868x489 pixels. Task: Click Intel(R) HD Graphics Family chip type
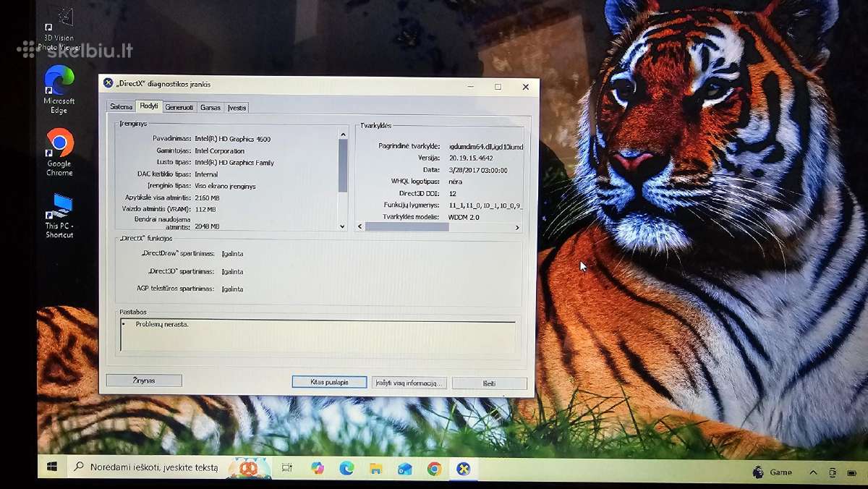click(x=234, y=163)
